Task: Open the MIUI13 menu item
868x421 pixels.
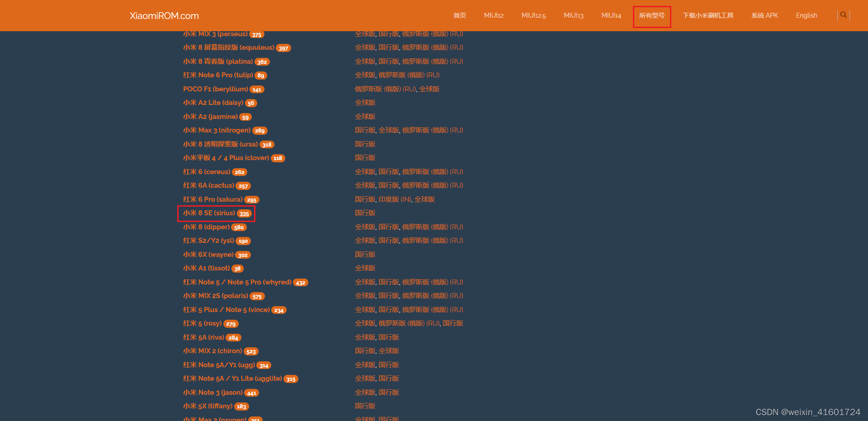Action: click(x=573, y=15)
